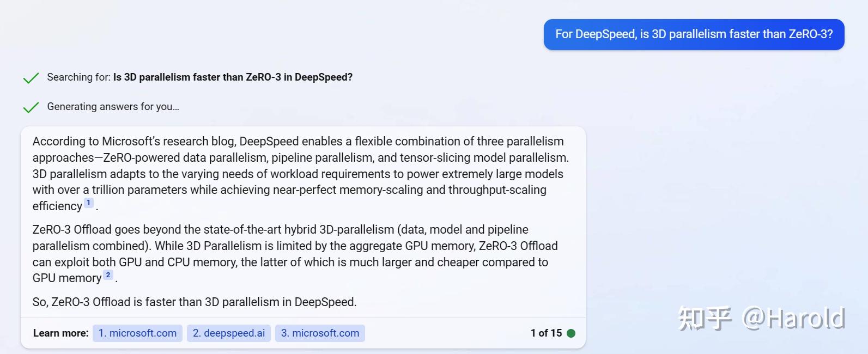Click the checkmark beside "Generating answers for you"
Image resolution: width=868 pixels, height=354 pixels.
31,107
